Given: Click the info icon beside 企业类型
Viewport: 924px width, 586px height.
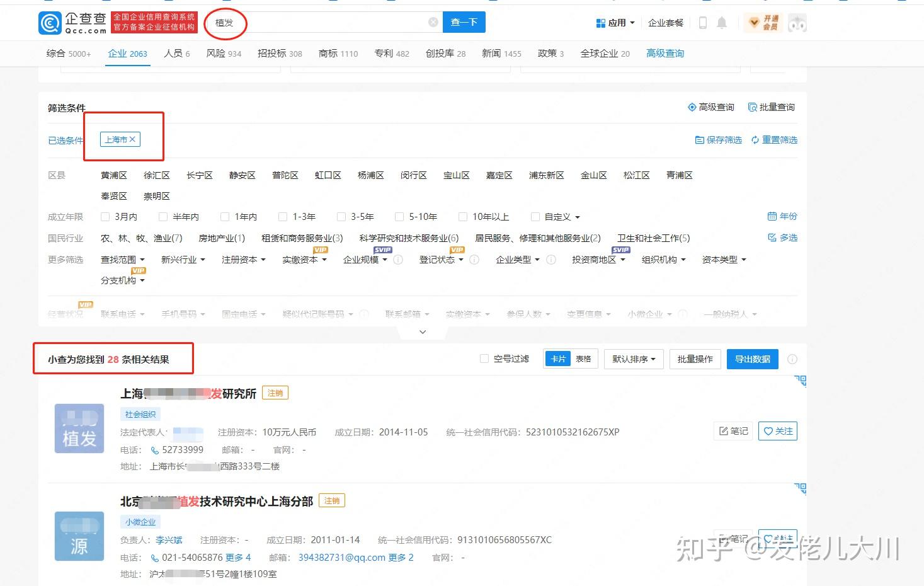Looking at the screenshot, I should (x=550, y=260).
